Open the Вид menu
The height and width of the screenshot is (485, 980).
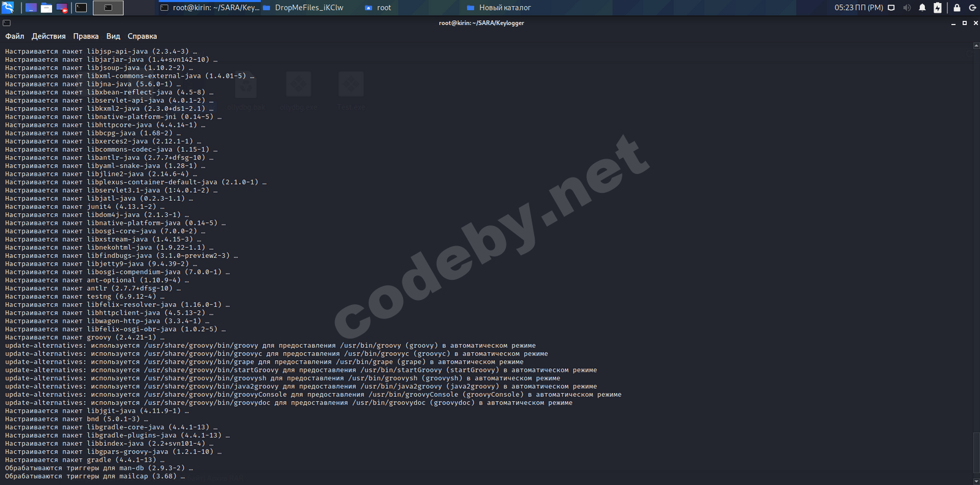point(113,36)
